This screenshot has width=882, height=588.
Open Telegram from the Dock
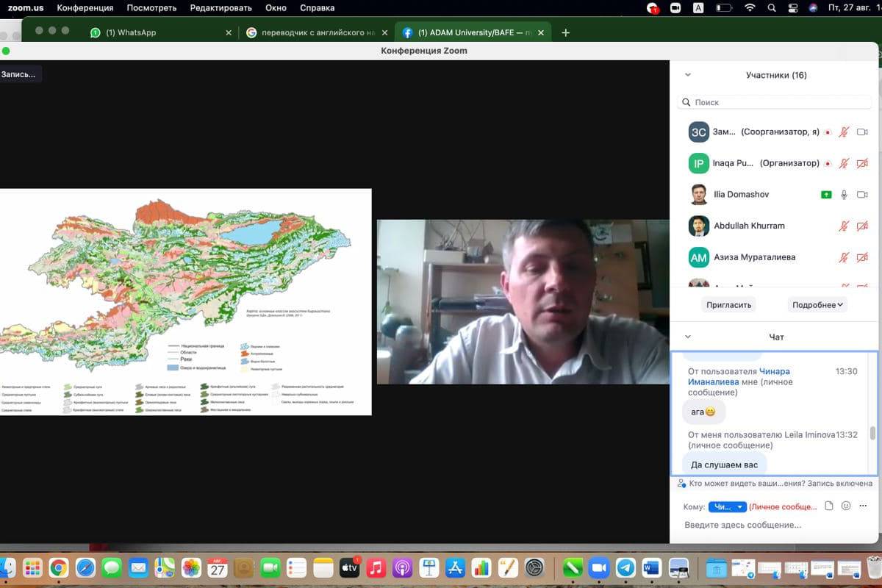coord(625,567)
